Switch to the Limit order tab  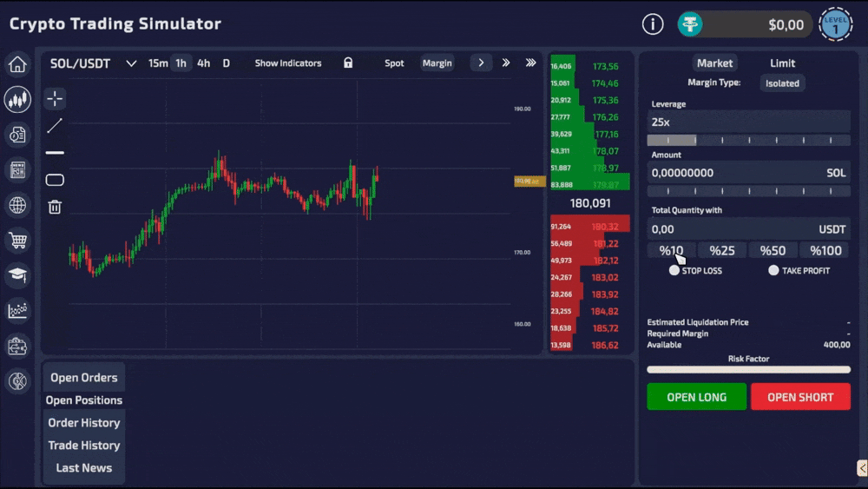(782, 63)
